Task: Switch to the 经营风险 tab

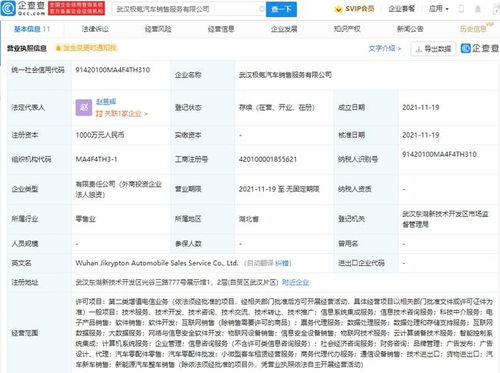Action: point(158,29)
